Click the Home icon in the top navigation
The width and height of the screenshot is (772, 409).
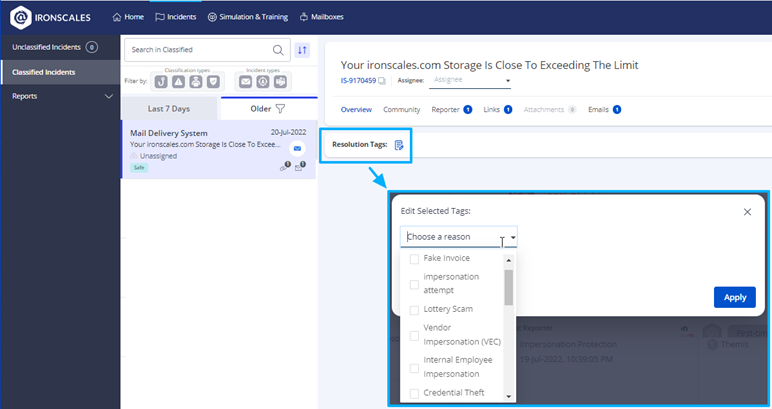point(117,17)
